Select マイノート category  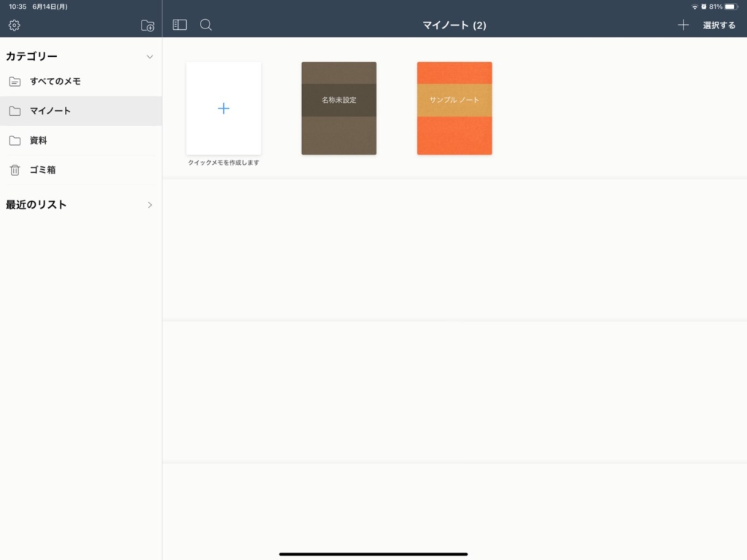[81, 111]
